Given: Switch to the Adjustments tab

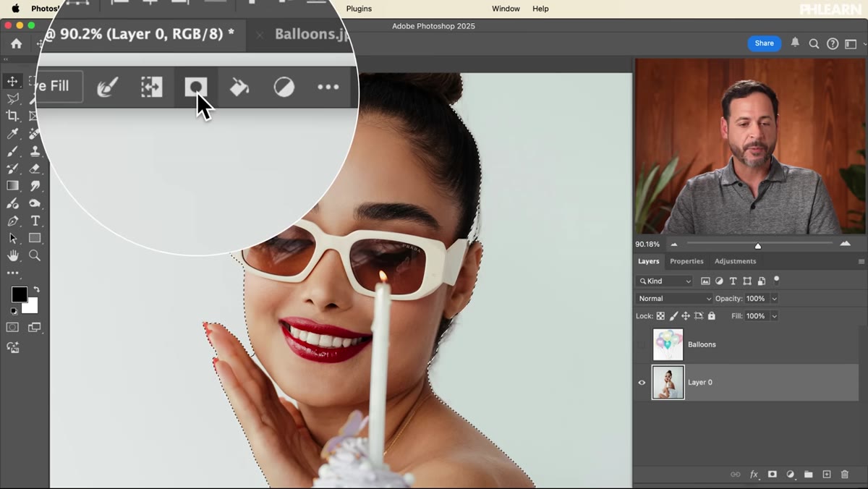Looking at the screenshot, I should tap(735, 261).
